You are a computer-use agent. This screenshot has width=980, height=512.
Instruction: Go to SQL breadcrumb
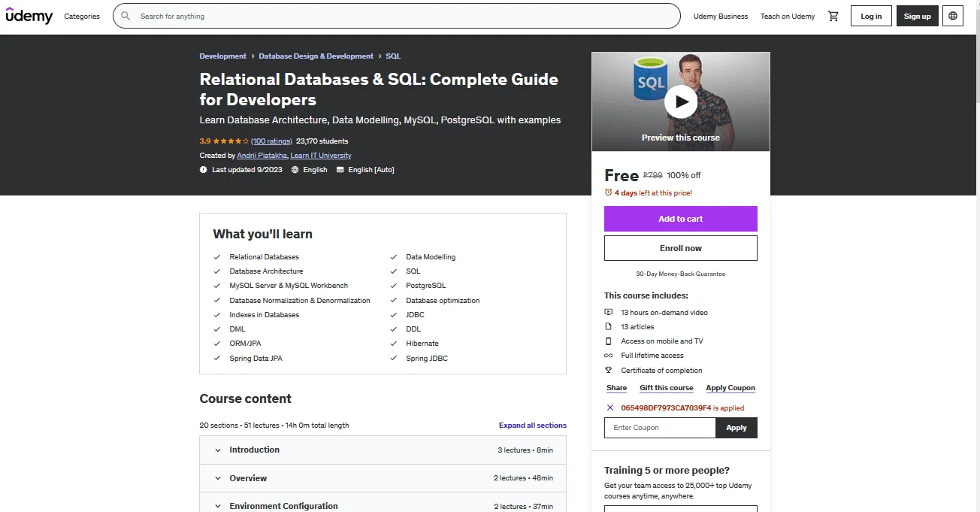[x=393, y=56]
